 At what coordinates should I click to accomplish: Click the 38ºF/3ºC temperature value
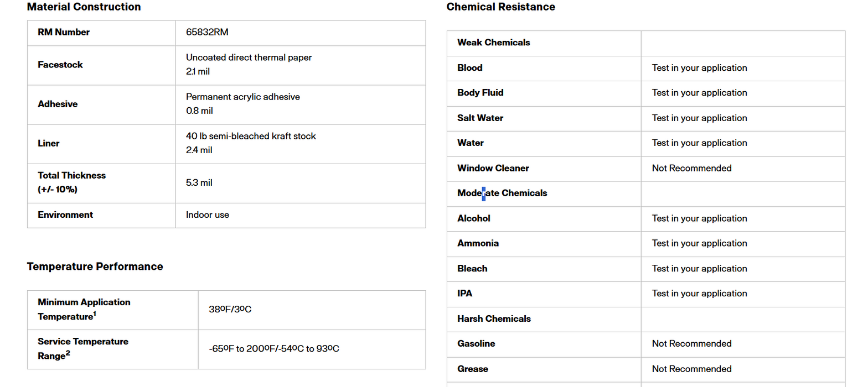coord(230,309)
